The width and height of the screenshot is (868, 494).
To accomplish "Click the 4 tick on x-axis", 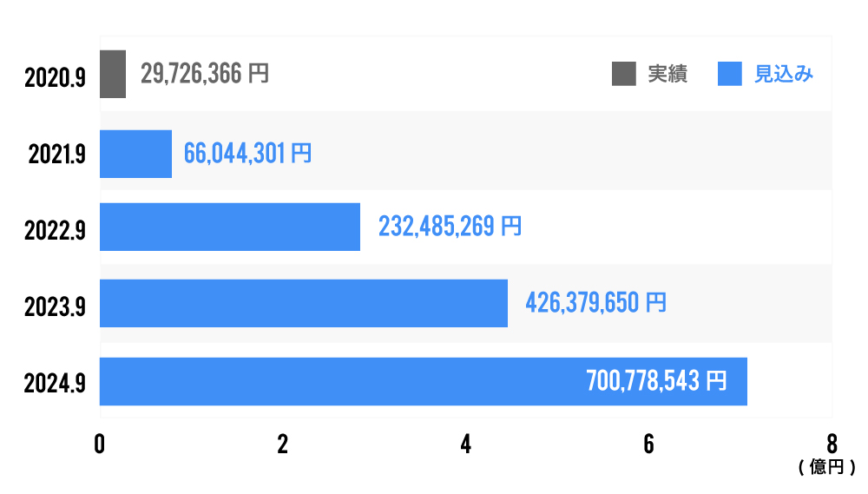I will pos(466,444).
